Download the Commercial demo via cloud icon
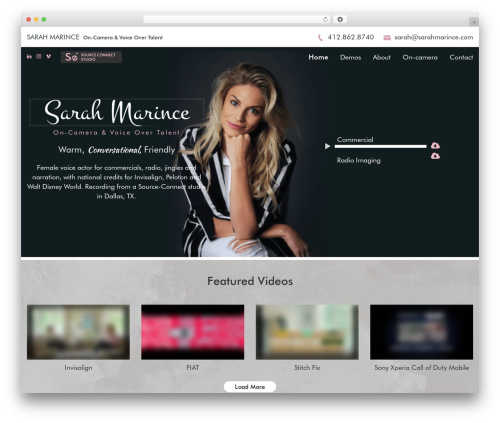This screenshot has width=500, height=423. pyautogui.click(x=435, y=146)
